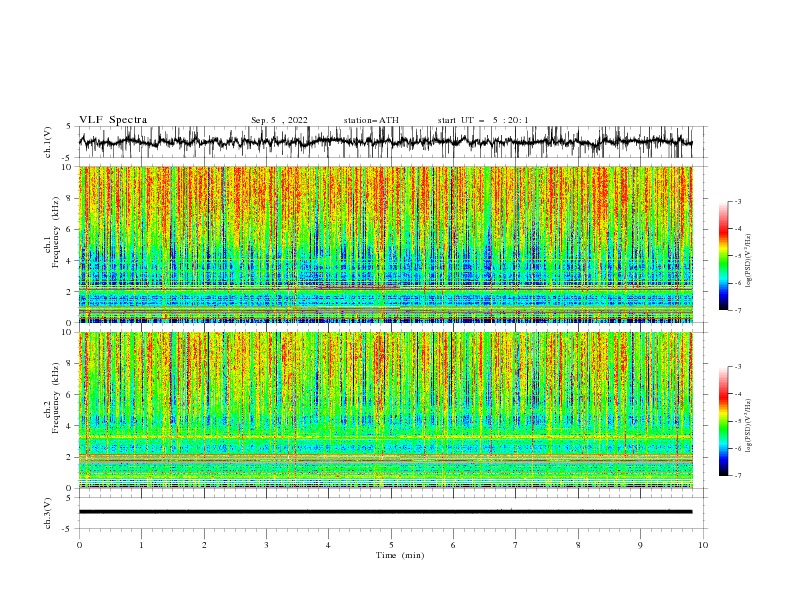Click the "station=ATH" header label
This screenshot has width=792, height=612.
coord(371,120)
